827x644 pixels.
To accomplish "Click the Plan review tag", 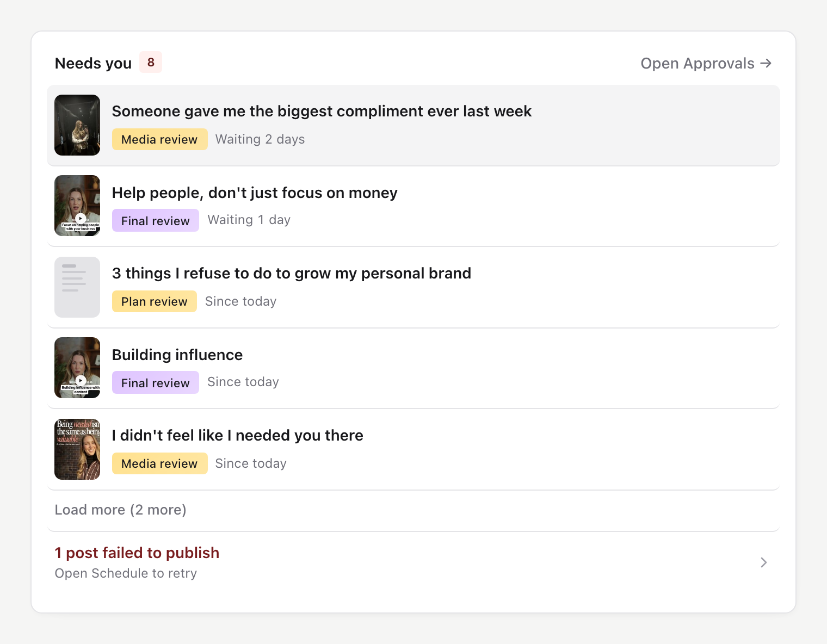I will pos(155,301).
